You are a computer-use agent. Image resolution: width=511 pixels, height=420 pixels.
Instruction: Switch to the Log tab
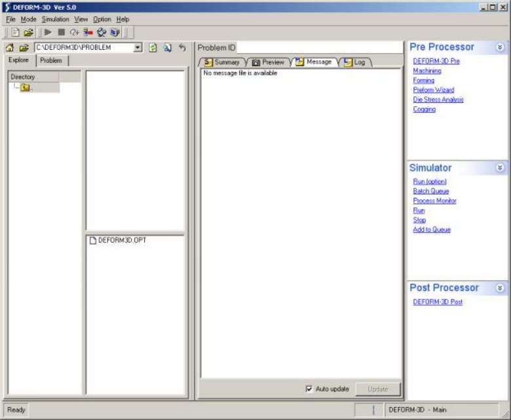pyautogui.click(x=356, y=62)
